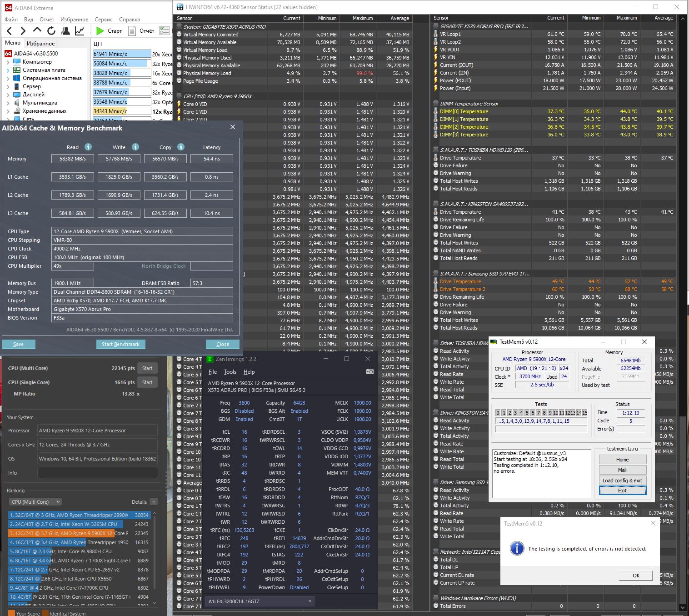Click Start Benchmark in Cache & Memory window
The width and height of the screenshot is (689, 616).
pos(120,344)
